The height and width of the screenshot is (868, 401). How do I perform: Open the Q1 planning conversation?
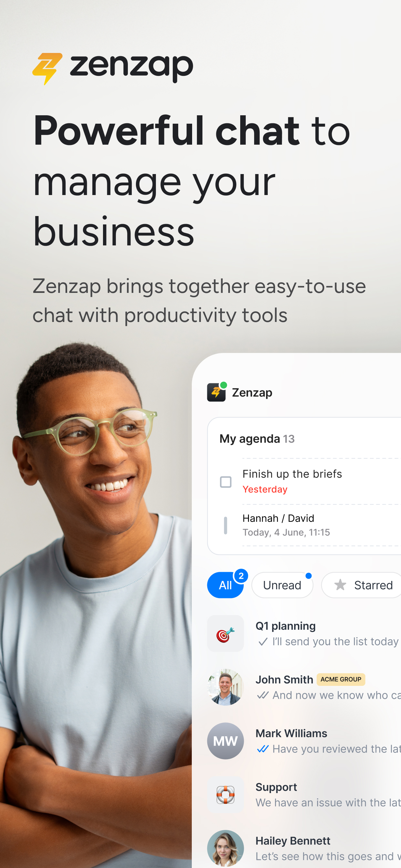[304, 634]
